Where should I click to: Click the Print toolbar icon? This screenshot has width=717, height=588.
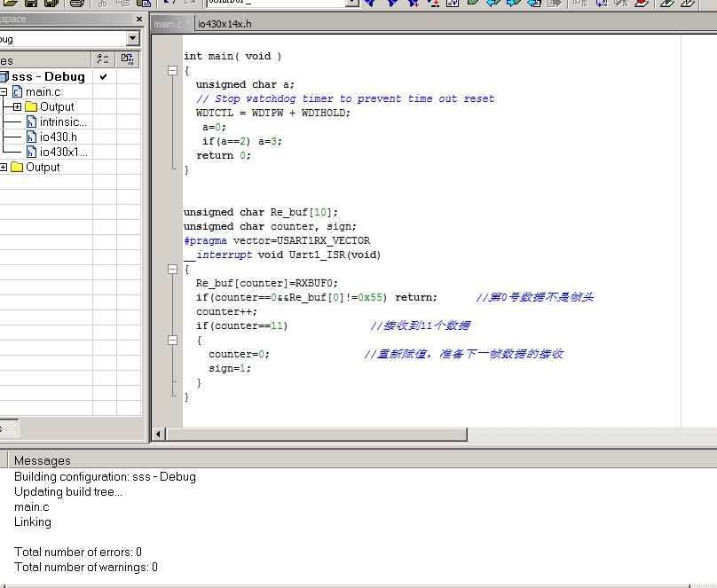[x=77, y=3]
